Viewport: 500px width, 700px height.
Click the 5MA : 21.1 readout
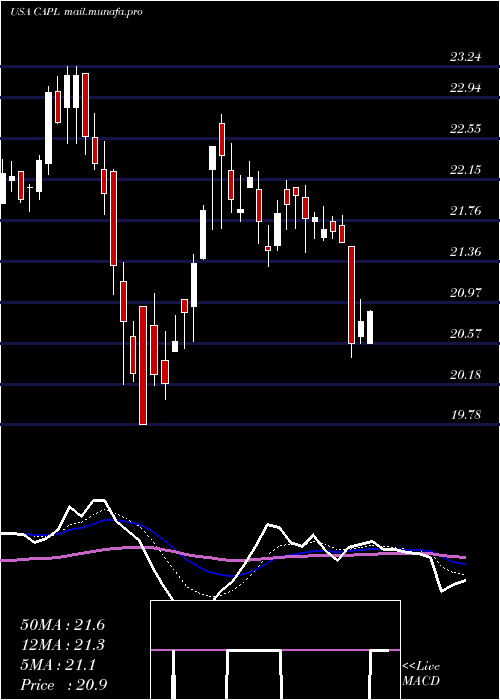[58, 665]
